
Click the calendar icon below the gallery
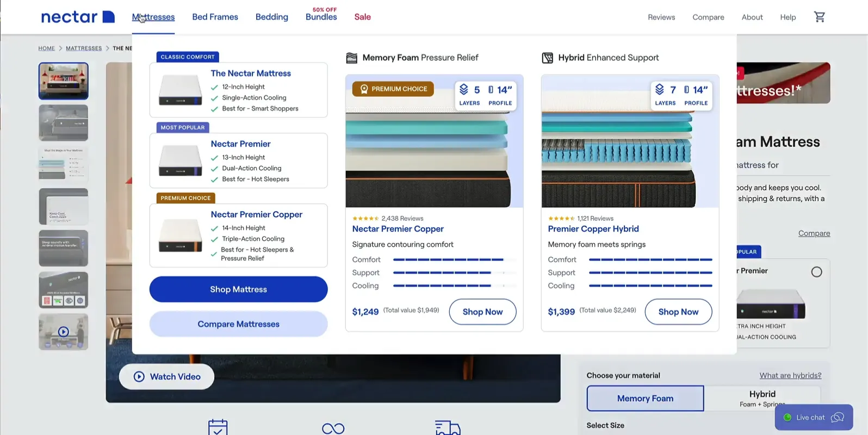tap(218, 427)
